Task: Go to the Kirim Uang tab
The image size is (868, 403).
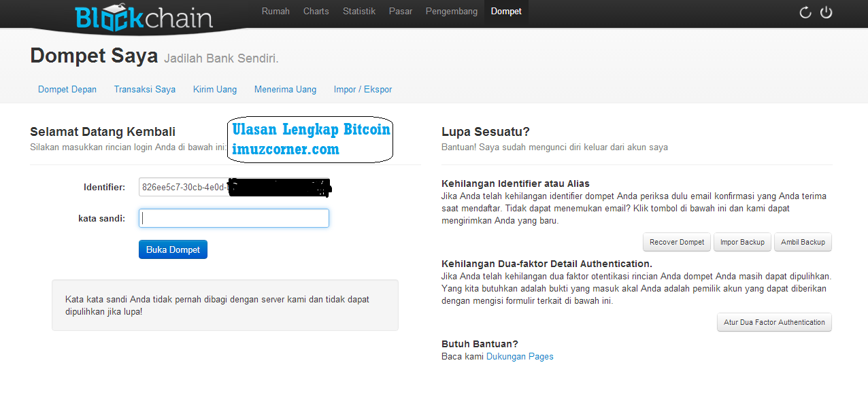Action: point(215,89)
